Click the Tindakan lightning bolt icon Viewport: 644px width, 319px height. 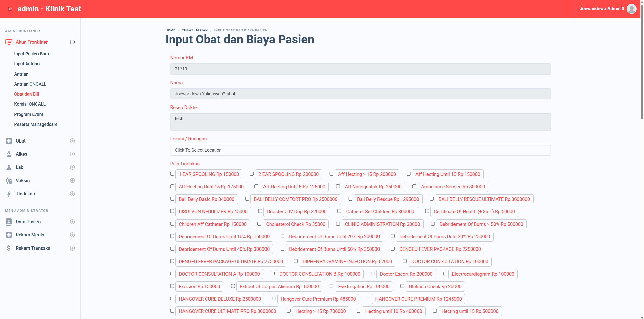pyautogui.click(x=9, y=194)
